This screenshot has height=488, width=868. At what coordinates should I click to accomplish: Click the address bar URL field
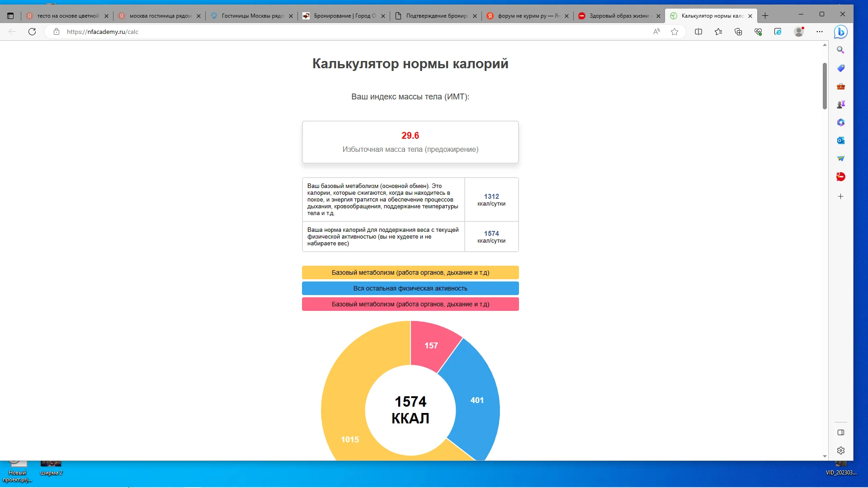[316, 32]
